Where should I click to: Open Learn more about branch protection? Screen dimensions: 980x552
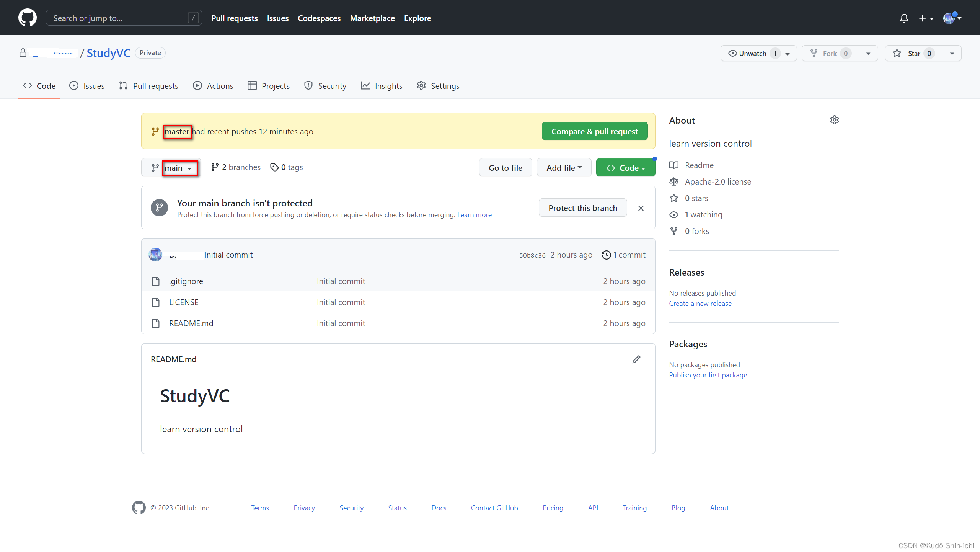click(475, 215)
